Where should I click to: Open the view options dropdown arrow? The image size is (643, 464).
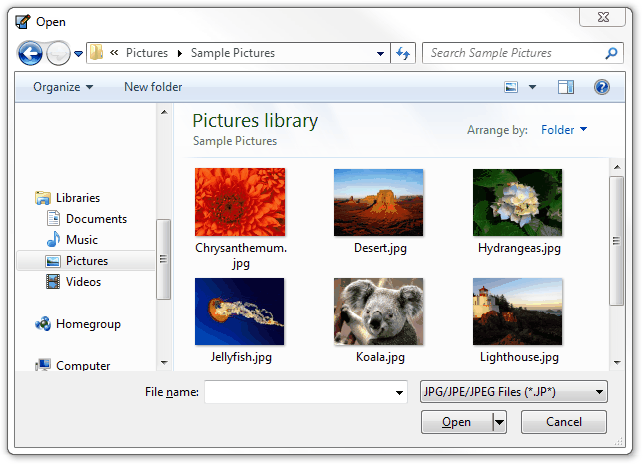click(532, 87)
